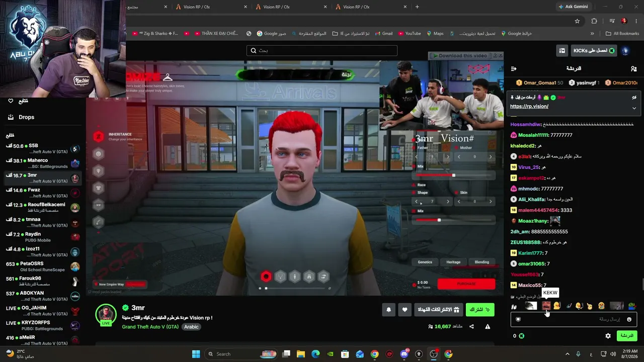Share the stream
644x362 pixels.
pos(471,327)
